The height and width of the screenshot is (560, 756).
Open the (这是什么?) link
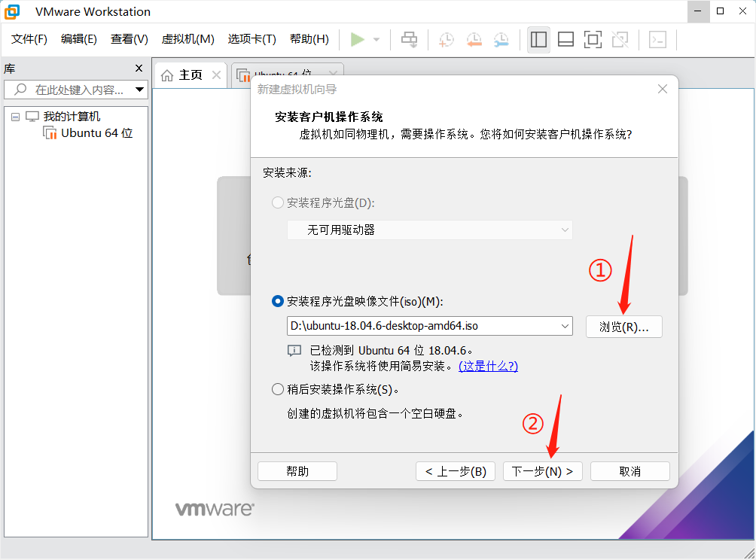[489, 367]
